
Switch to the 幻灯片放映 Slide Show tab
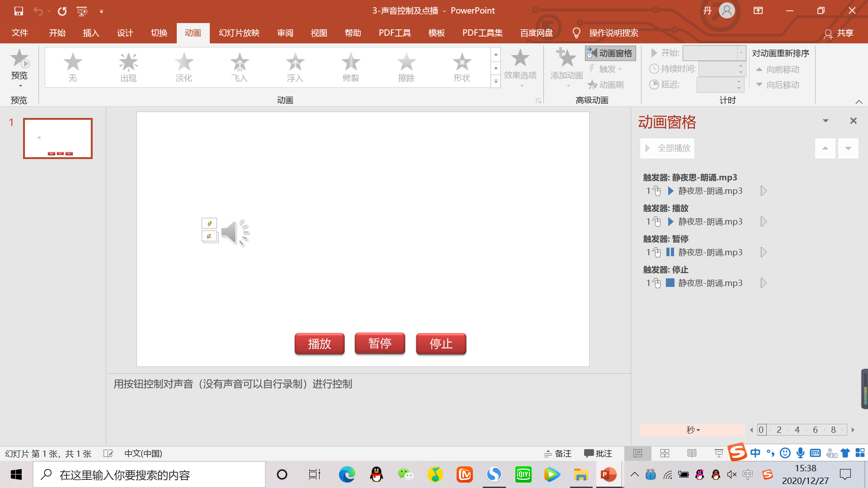pos(239,33)
